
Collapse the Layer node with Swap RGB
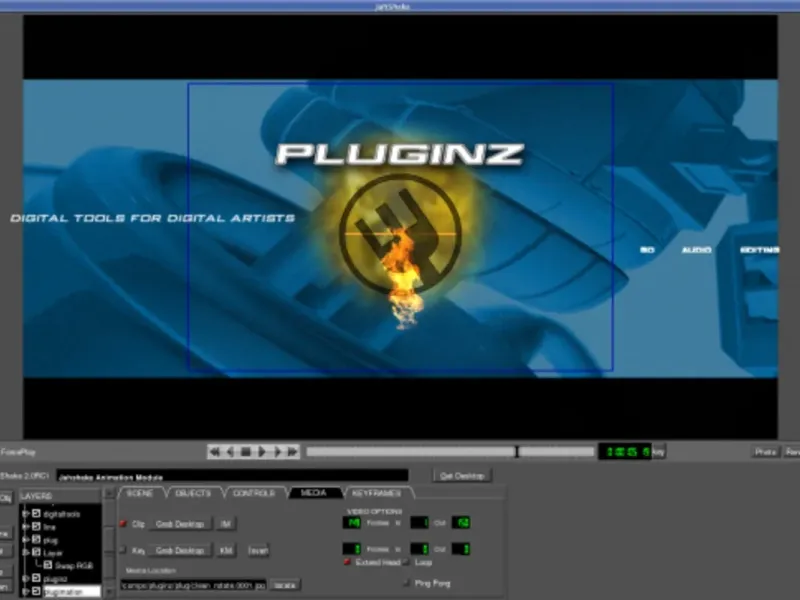point(26,552)
